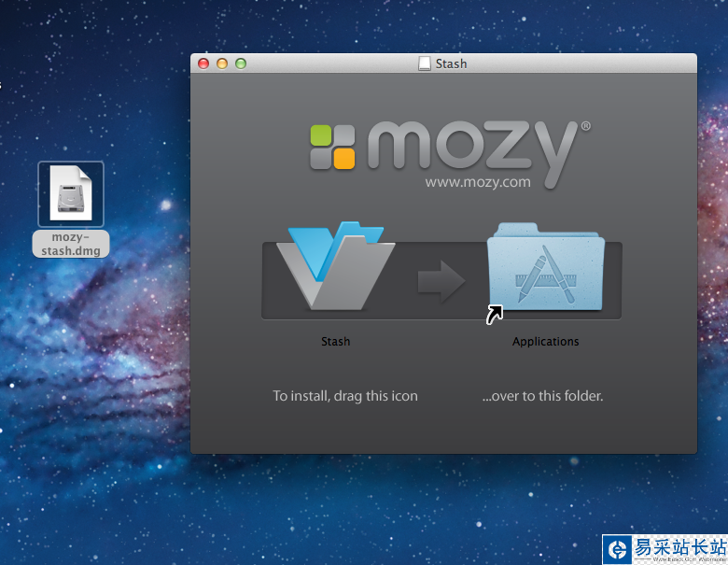Click the "To install, drag this icon" text
728x565 pixels.
click(345, 396)
